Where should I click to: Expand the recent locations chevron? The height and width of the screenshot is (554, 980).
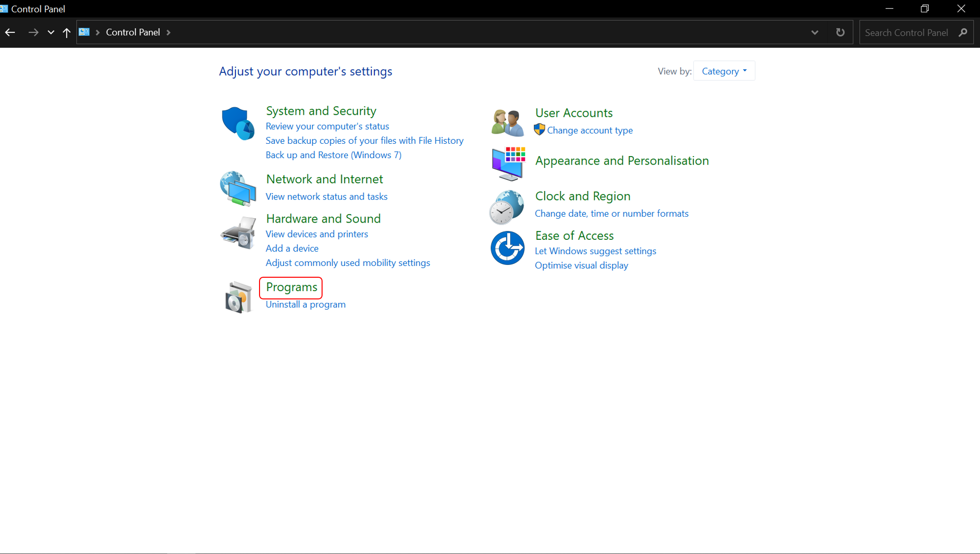(51, 33)
